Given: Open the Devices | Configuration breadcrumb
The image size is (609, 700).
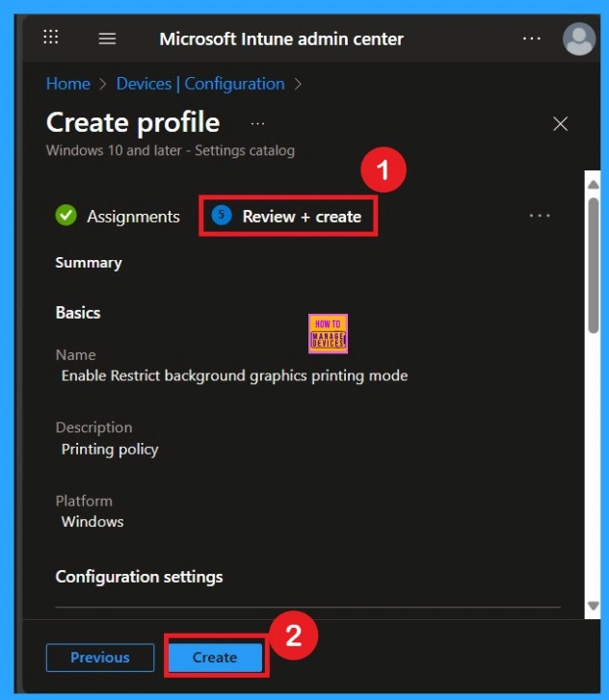Looking at the screenshot, I should pyautogui.click(x=200, y=84).
